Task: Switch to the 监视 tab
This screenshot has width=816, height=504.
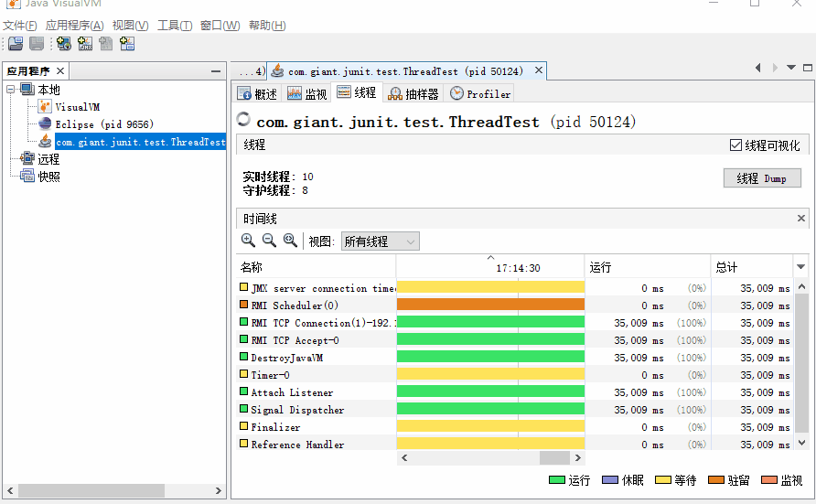Action: 306,93
